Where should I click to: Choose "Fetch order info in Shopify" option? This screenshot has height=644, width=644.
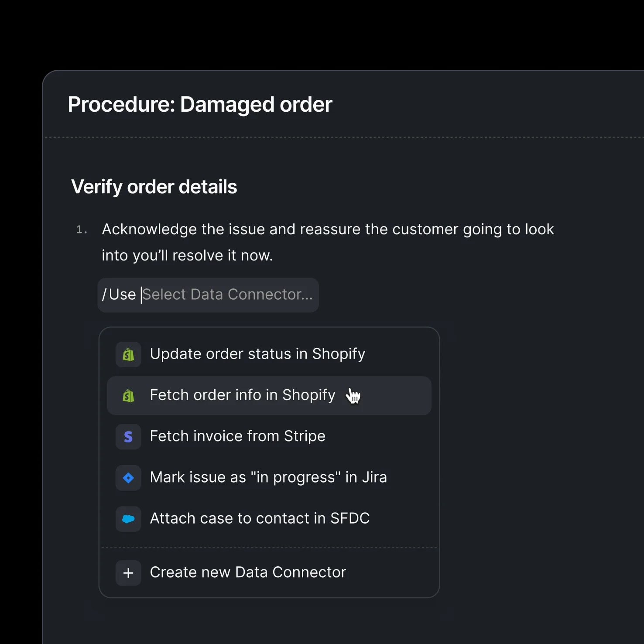[x=243, y=395]
